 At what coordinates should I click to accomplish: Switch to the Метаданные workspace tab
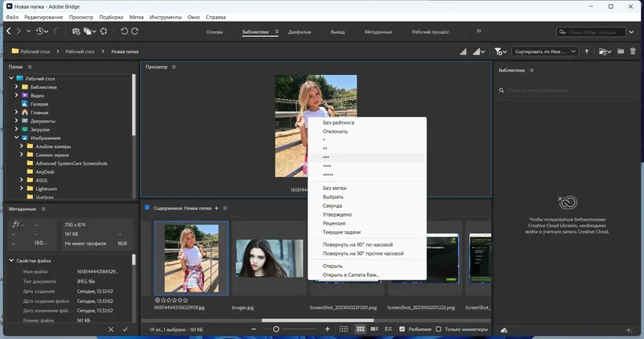tap(378, 31)
